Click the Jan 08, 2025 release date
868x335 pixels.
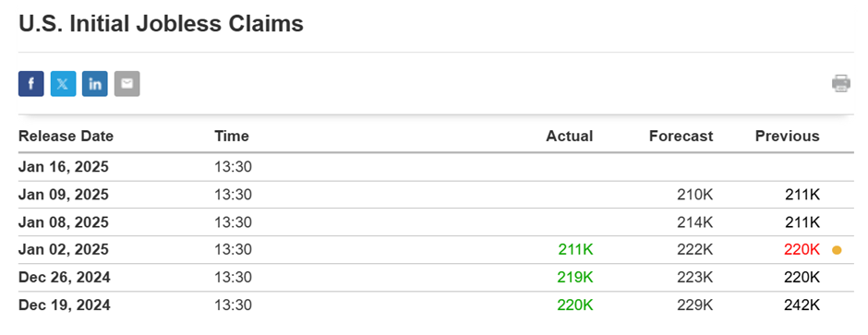64,222
